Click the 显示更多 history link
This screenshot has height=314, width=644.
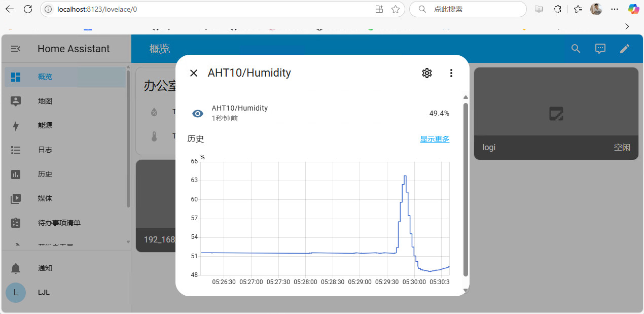[x=435, y=139]
